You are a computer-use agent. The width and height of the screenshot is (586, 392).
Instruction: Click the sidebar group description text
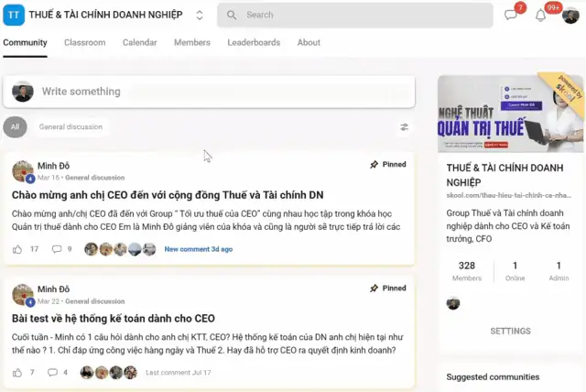click(508, 226)
